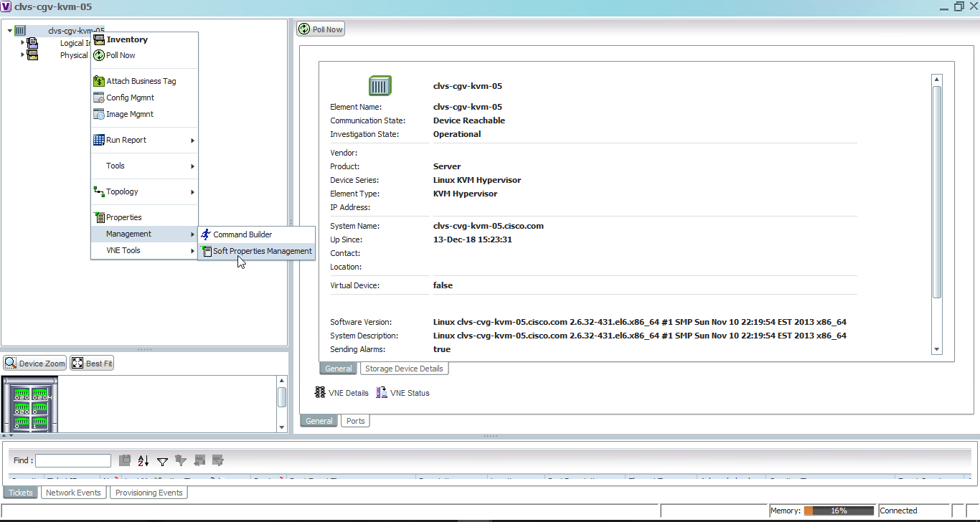Click Best Fit in the device view
Image resolution: width=980 pixels, height=522 pixels.
[x=91, y=363]
